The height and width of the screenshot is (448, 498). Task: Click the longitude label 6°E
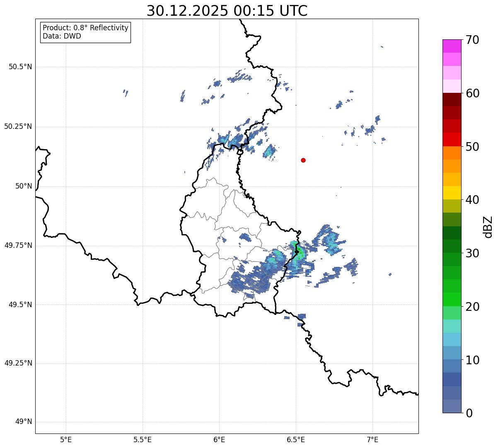pyautogui.click(x=219, y=439)
